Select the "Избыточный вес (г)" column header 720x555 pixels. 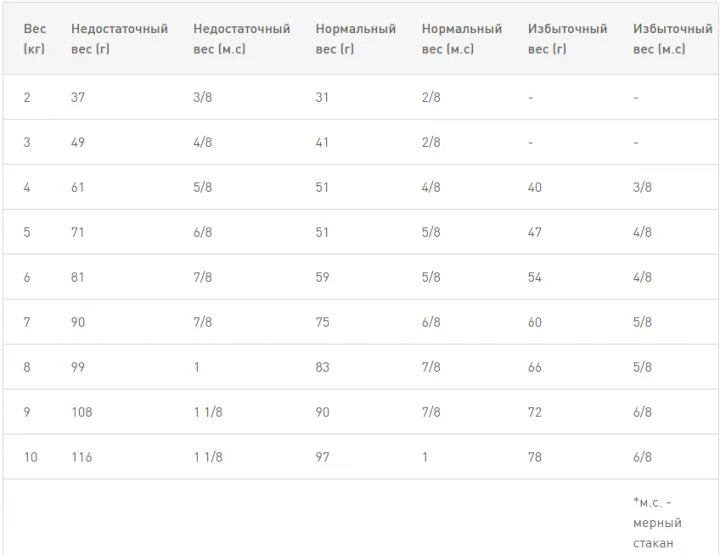coord(567,39)
